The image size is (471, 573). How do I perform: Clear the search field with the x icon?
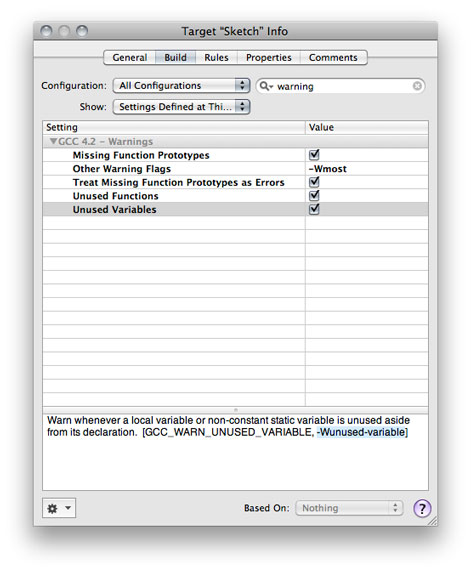tap(417, 86)
